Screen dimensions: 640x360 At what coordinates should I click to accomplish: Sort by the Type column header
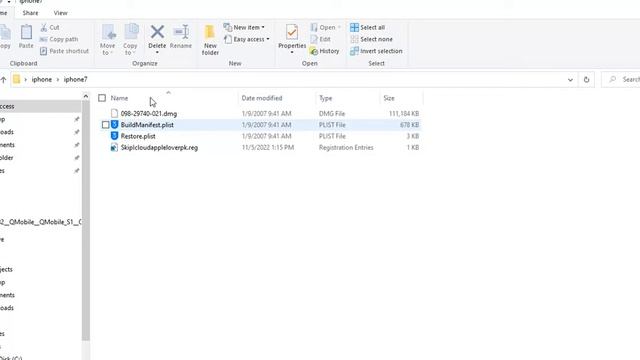[x=326, y=98]
